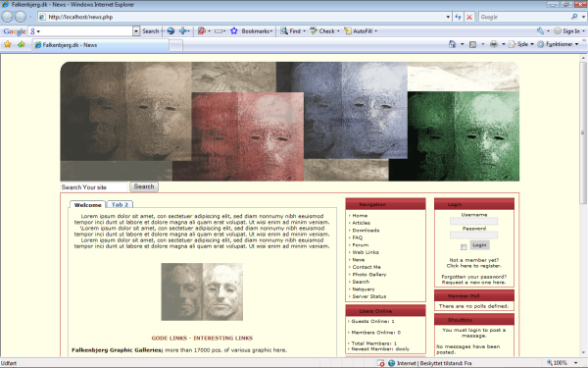This screenshot has height=368, width=588.
Task: Tick the remember me checkbox by Login
Action: 464,246
